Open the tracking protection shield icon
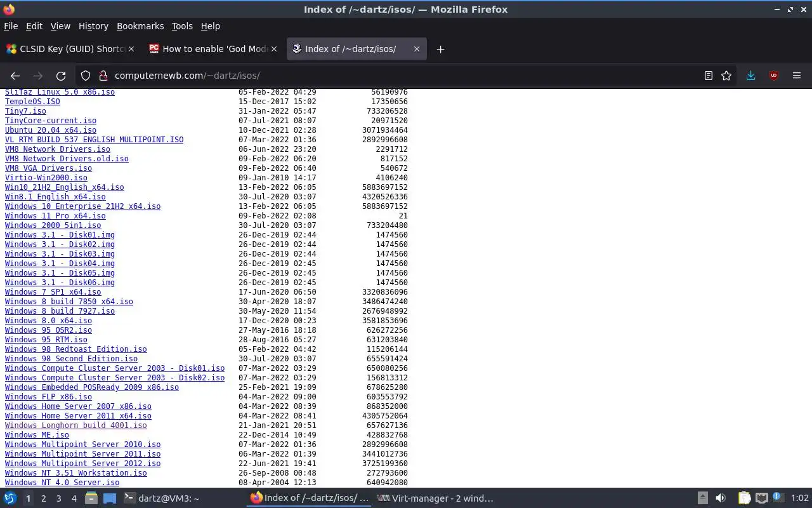This screenshot has height=508, width=812. pyautogui.click(x=86, y=76)
